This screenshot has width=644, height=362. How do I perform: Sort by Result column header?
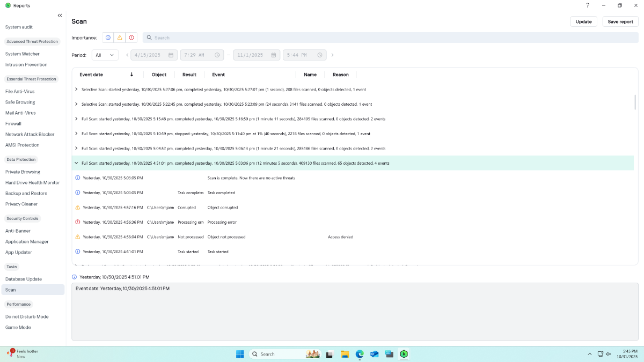click(189, 75)
